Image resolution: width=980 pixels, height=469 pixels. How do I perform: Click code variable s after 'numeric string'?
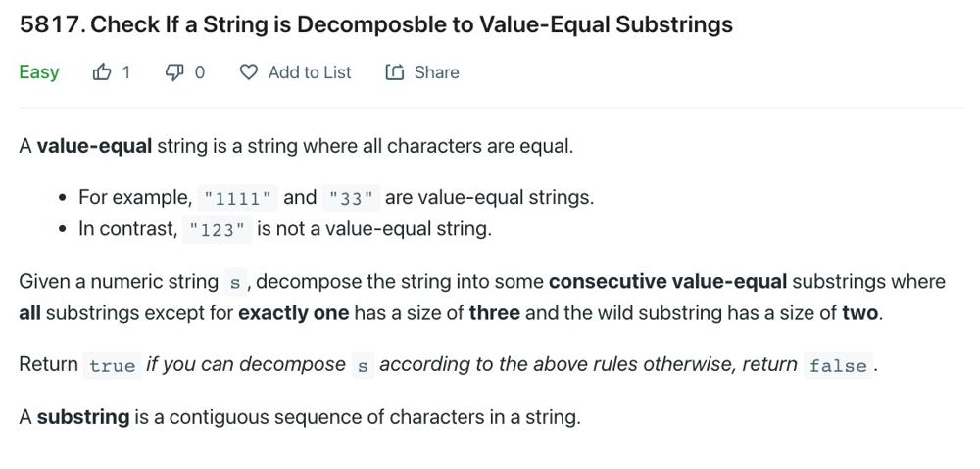tap(235, 282)
